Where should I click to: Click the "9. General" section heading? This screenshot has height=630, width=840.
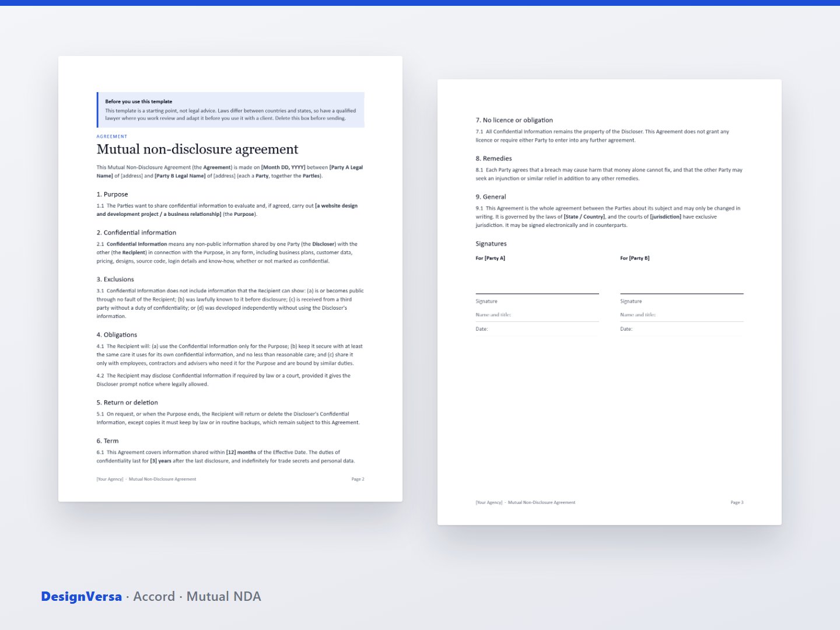491,197
